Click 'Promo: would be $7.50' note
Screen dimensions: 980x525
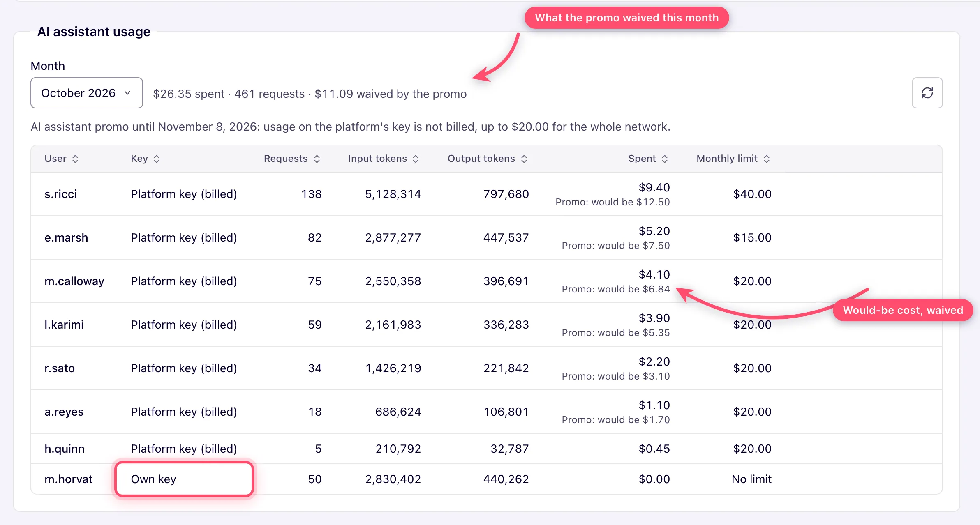pyautogui.click(x=616, y=246)
